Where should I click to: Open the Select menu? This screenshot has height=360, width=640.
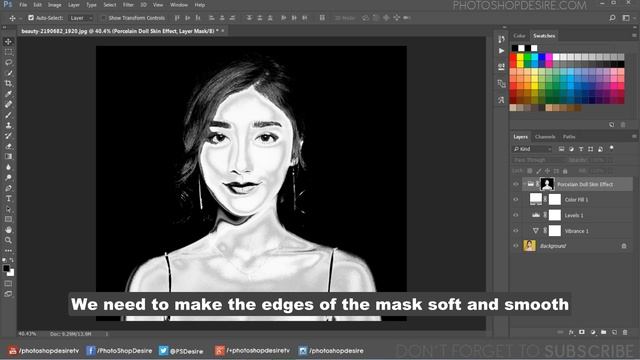109,5
